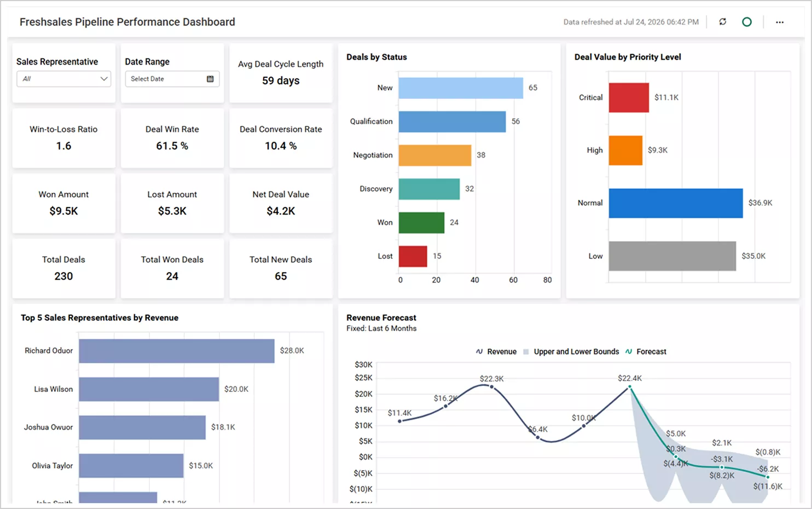
Task: Click the $36.9K Normal value label
Action: pyautogui.click(x=761, y=203)
